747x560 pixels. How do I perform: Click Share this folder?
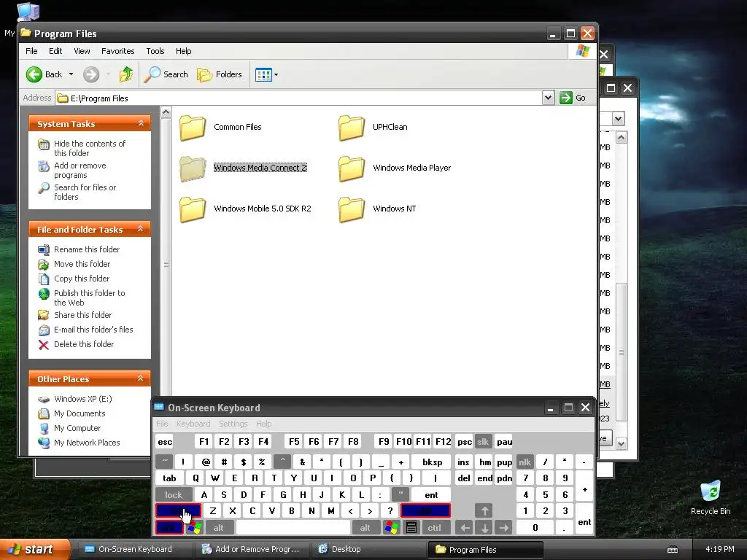[83, 315]
